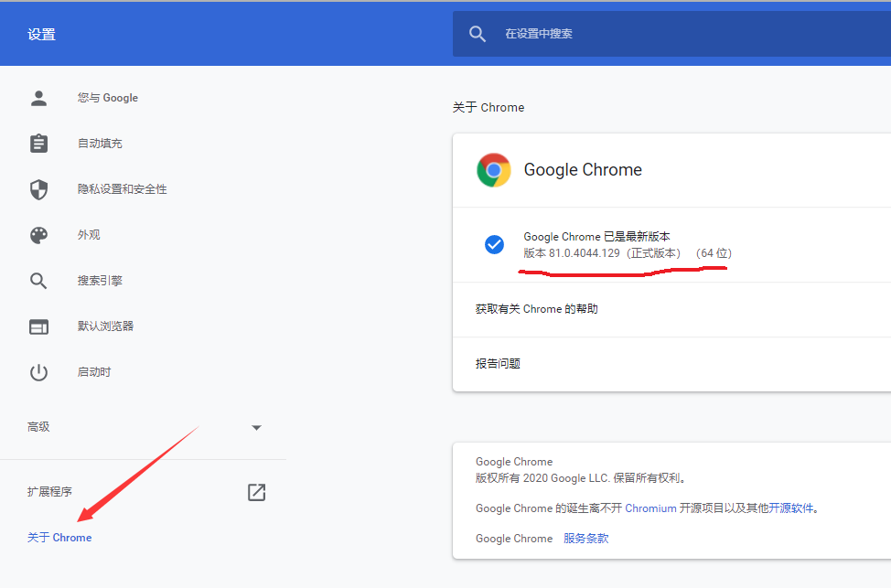This screenshot has width=891, height=588.
Task: Click the 关于 Chrome page heading
Action: 488,107
